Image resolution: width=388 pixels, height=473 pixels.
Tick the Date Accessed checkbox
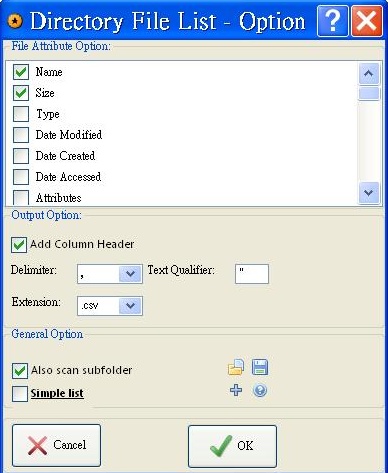tap(21, 177)
